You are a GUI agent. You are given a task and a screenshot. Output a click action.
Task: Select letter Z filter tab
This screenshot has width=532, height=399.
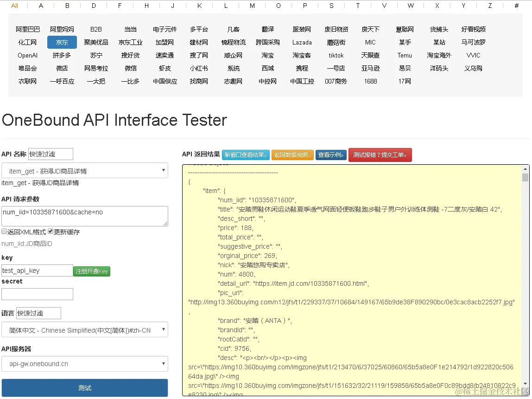[490, 6]
